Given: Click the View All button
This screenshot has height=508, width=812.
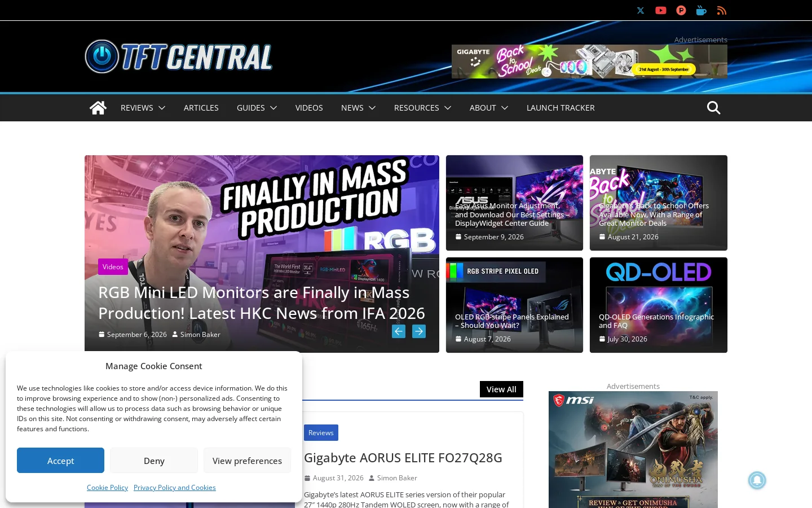Looking at the screenshot, I should pos(501,389).
